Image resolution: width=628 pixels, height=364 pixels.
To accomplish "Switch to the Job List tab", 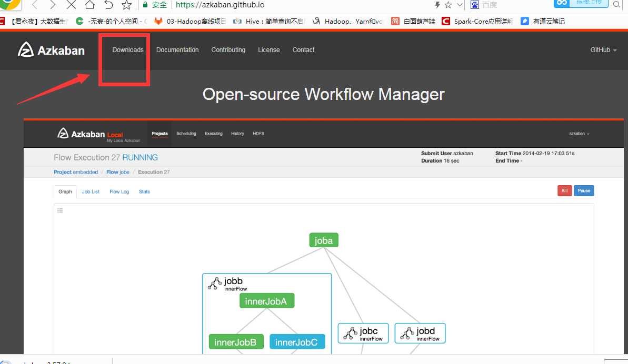I will pyautogui.click(x=91, y=191).
